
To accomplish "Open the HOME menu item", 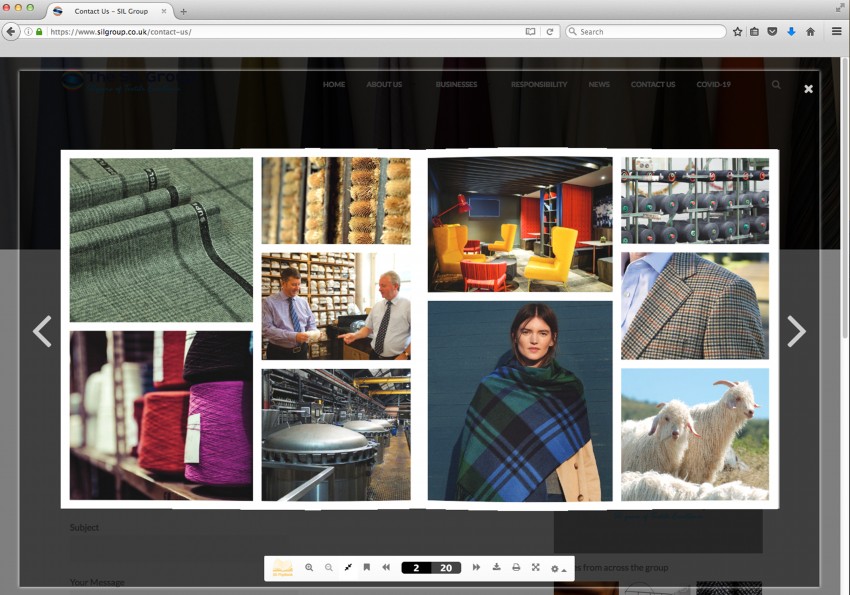I will (x=334, y=85).
